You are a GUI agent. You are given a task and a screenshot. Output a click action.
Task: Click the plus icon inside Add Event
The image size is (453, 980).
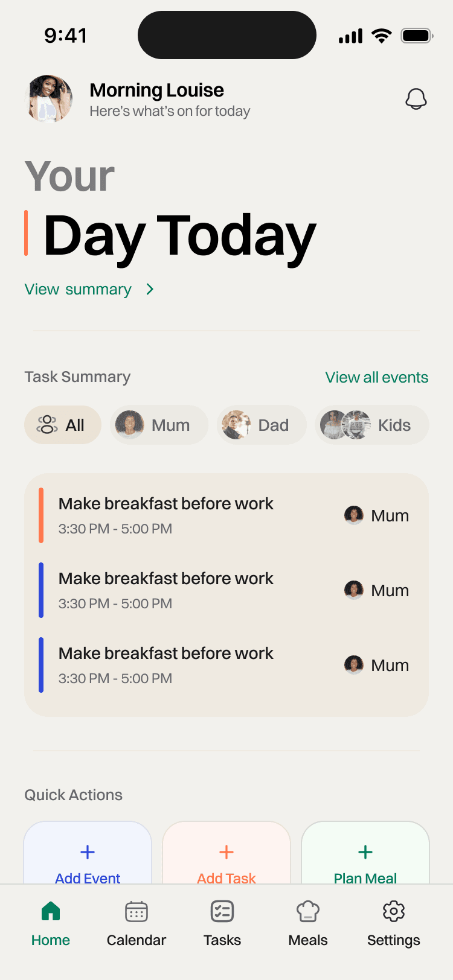click(x=87, y=852)
